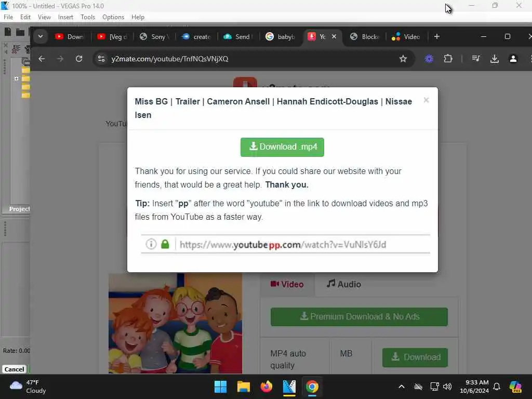
Task: Open the Chrome profile icon
Action: [x=513, y=59]
